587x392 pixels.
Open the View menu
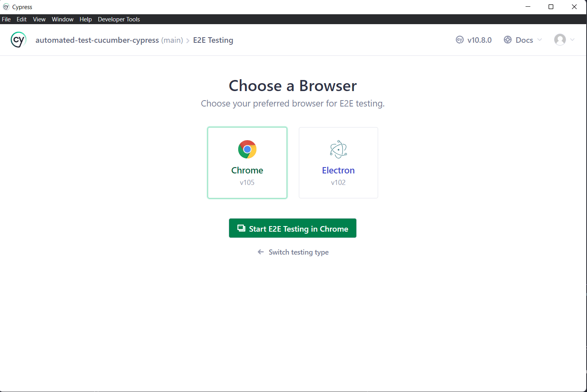click(39, 19)
